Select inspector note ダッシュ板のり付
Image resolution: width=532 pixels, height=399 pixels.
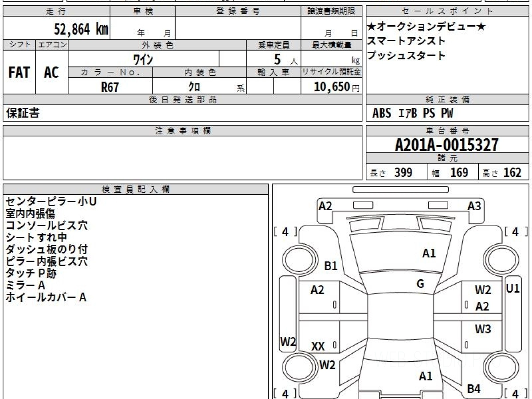(47, 250)
